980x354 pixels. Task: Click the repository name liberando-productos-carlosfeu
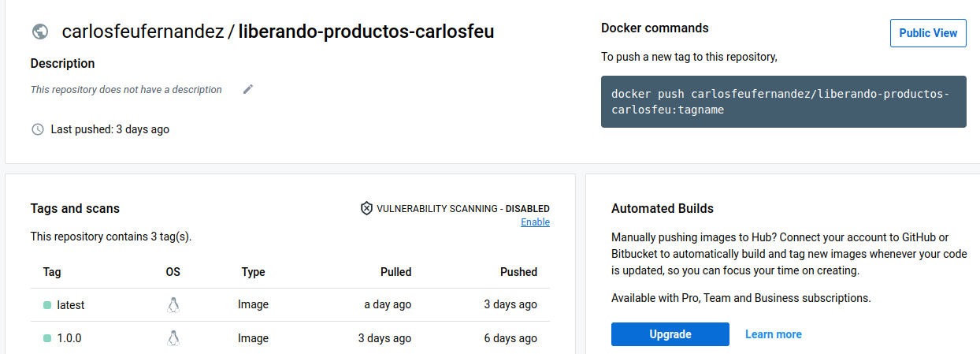pos(366,32)
